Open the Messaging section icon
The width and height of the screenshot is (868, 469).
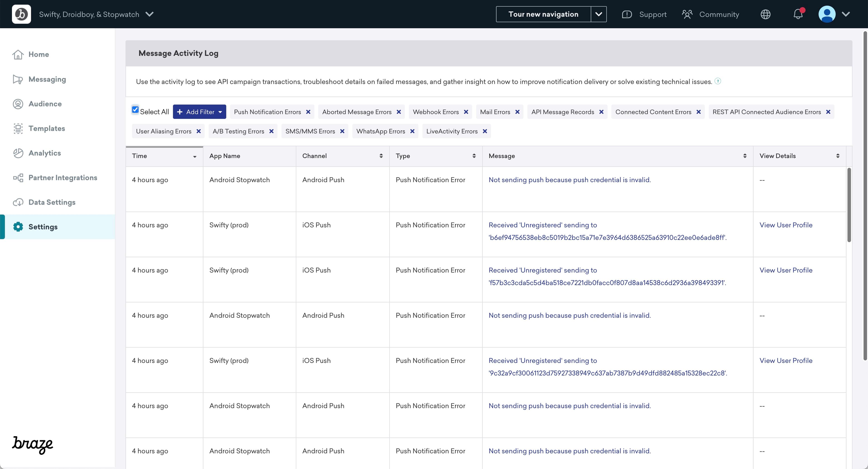[18, 79]
